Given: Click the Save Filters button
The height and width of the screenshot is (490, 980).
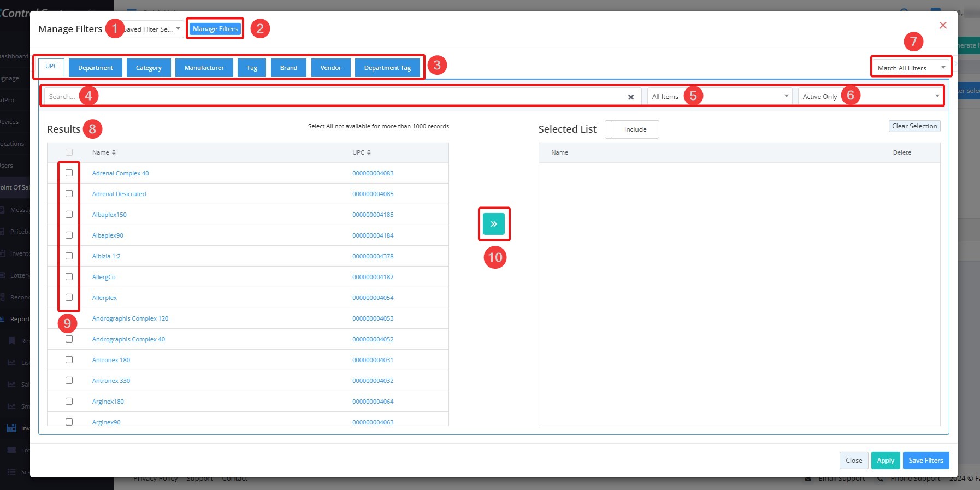Looking at the screenshot, I should pyautogui.click(x=926, y=461).
